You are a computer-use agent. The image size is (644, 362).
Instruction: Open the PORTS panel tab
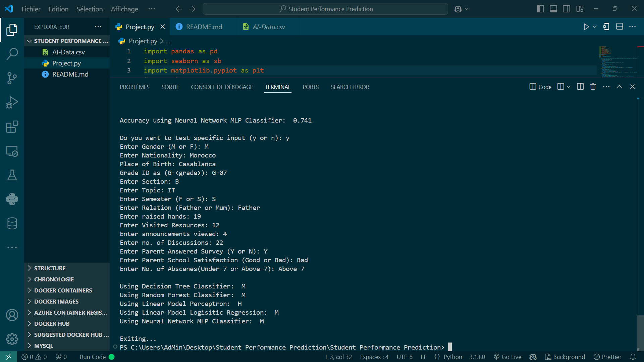(x=311, y=87)
